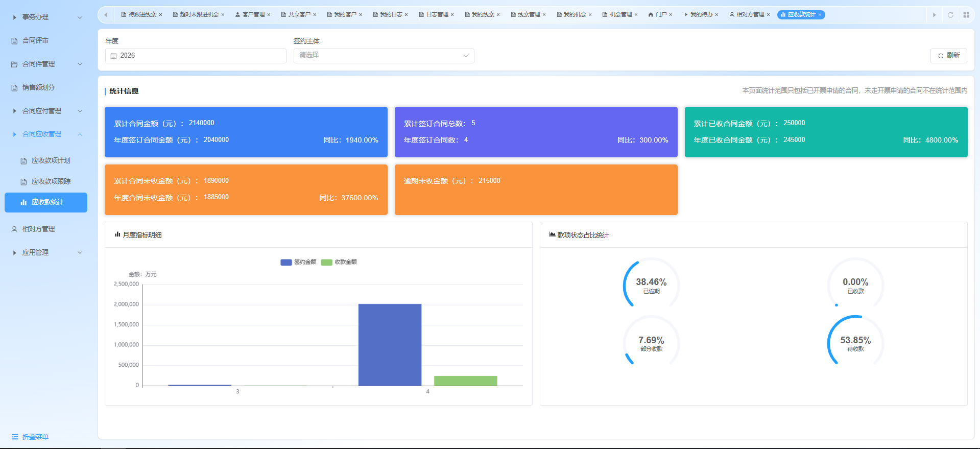Click the green 收款金额 bar for month 4

466,381
